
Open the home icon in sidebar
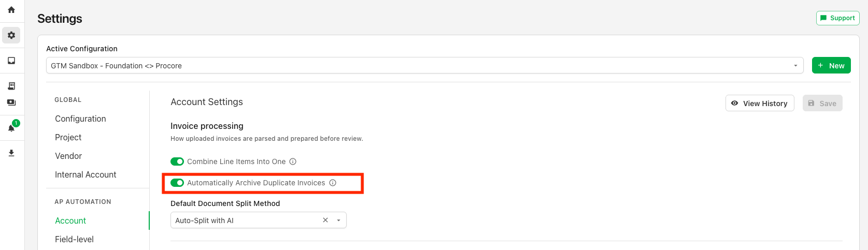[11, 10]
